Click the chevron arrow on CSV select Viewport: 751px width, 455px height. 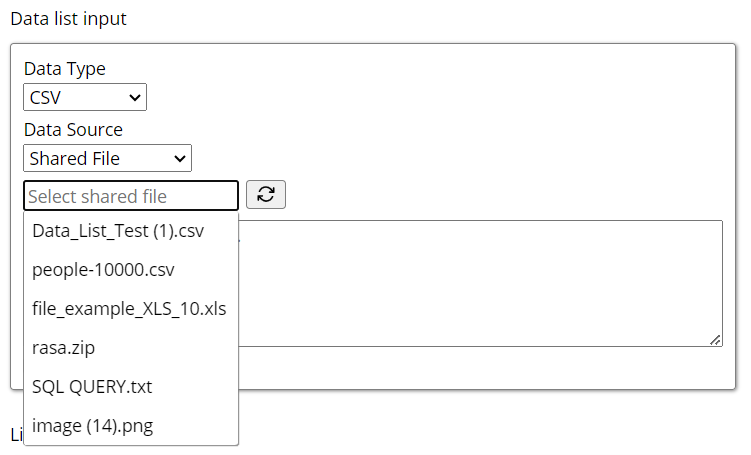(135, 97)
